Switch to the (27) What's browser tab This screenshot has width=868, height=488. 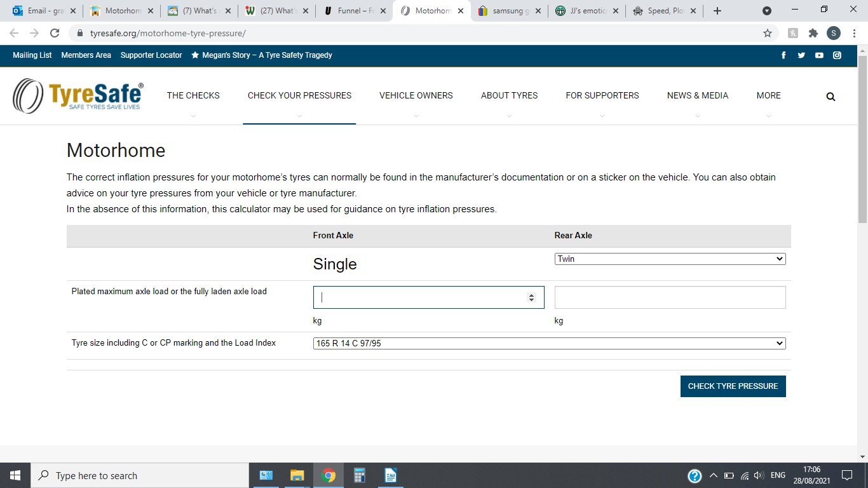(277, 11)
